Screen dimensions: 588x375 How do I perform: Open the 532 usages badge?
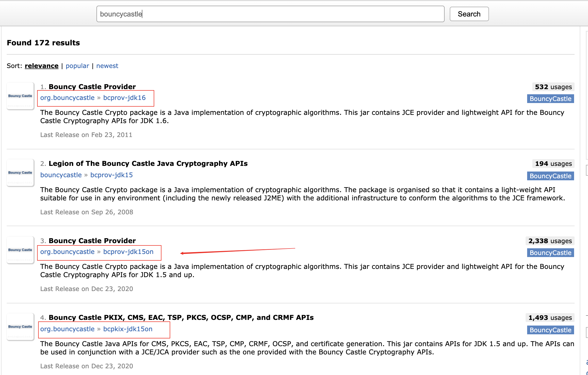point(553,87)
